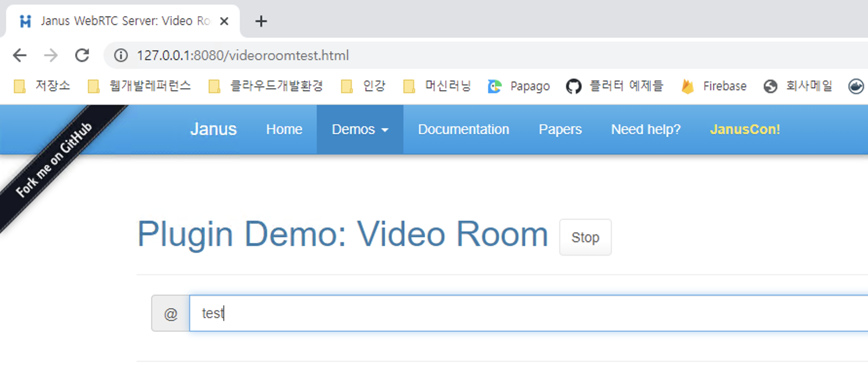This screenshot has height=372, width=868.
Task: Reload the page with the refresh icon
Action: coord(82,56)
